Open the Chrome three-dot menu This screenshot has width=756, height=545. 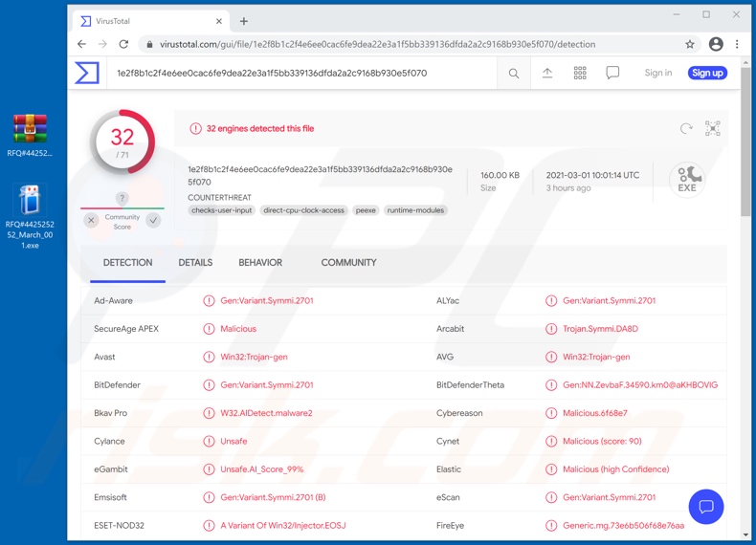737,44
